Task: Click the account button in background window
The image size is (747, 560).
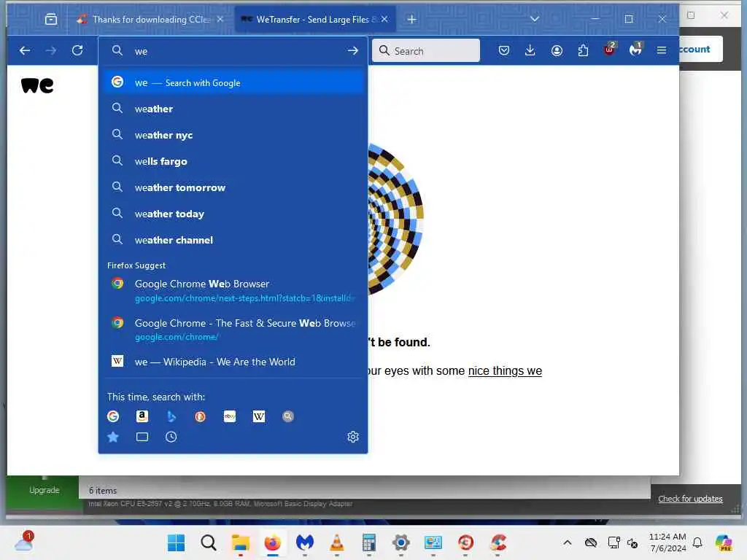Action: pyautogui.click(x=700, y=49)
